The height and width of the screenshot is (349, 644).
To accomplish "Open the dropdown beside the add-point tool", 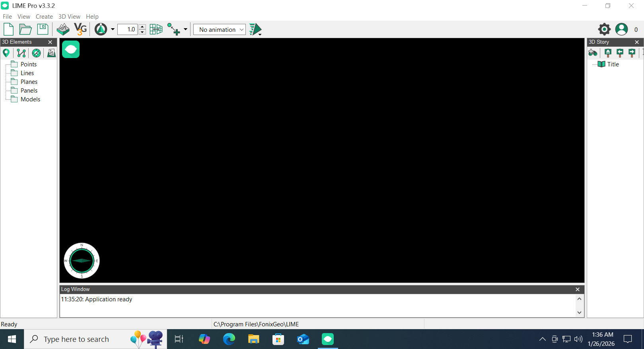I will pyautogui.click(x=185, y=29).
